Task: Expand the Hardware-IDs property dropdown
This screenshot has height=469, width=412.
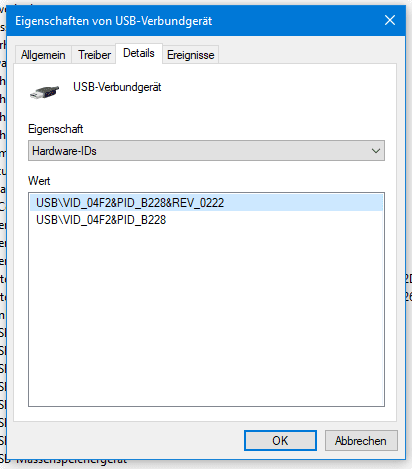Action: coord(206,151)
